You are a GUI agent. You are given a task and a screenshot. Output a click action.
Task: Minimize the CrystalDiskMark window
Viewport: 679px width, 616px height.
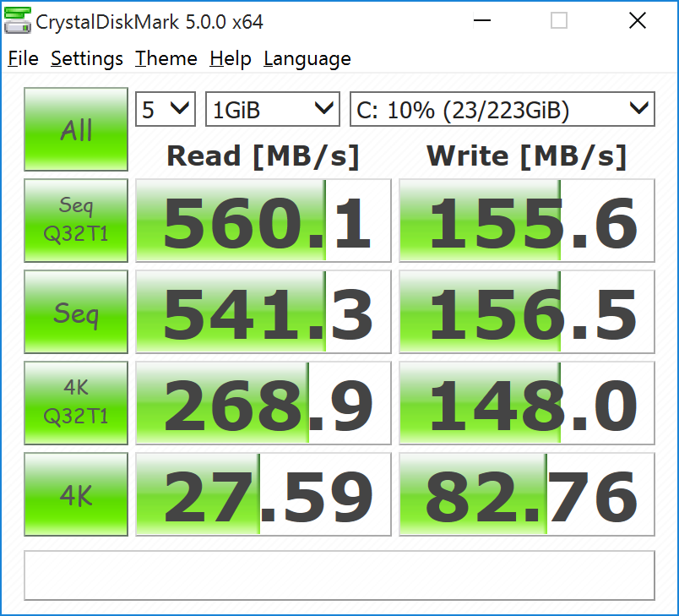click(x=482, y=20)
